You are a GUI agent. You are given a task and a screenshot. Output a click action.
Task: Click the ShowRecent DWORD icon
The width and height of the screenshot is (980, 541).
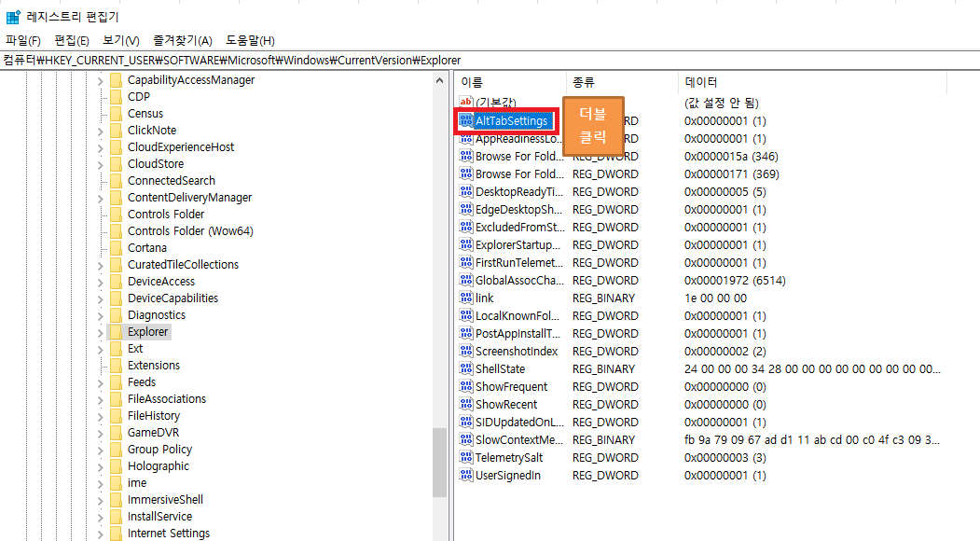coord(466,404)
